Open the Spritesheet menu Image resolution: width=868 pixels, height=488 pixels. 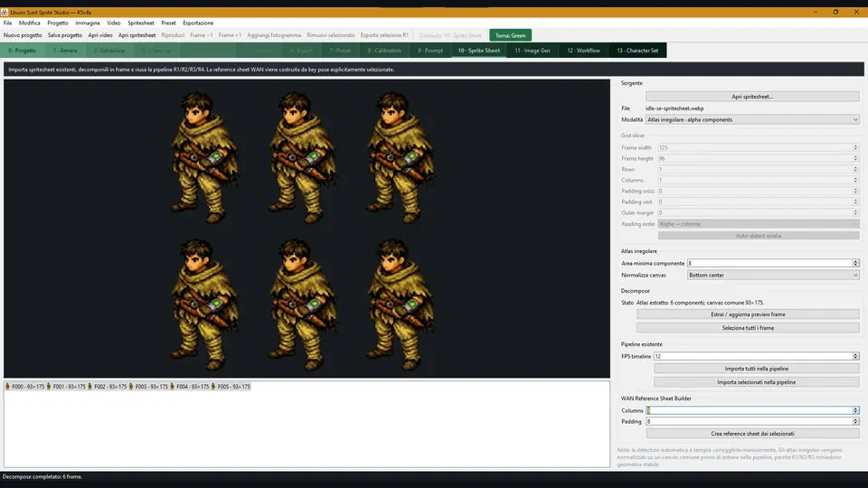coord(141,23)
